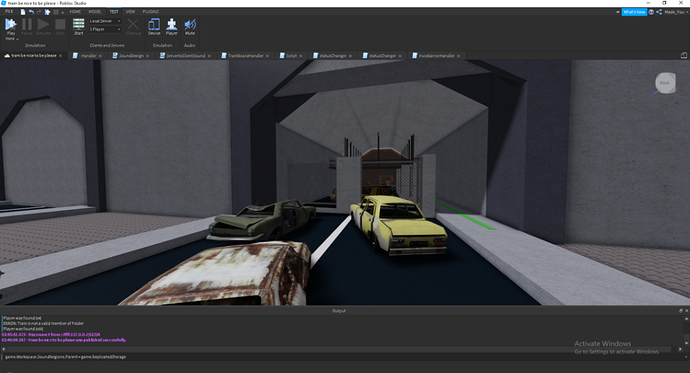Click the share icon near username
This screenshot has width=690, height=373.
tap(659, 12)
